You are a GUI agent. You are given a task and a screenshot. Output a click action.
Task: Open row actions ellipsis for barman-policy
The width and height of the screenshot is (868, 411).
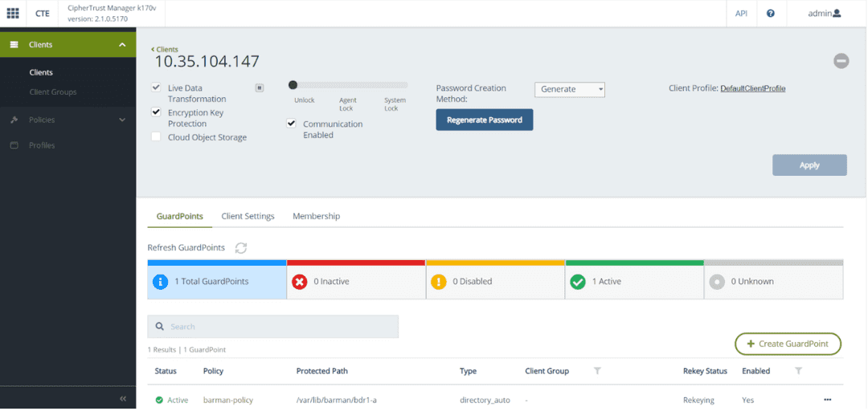click(x=827, y=400)
